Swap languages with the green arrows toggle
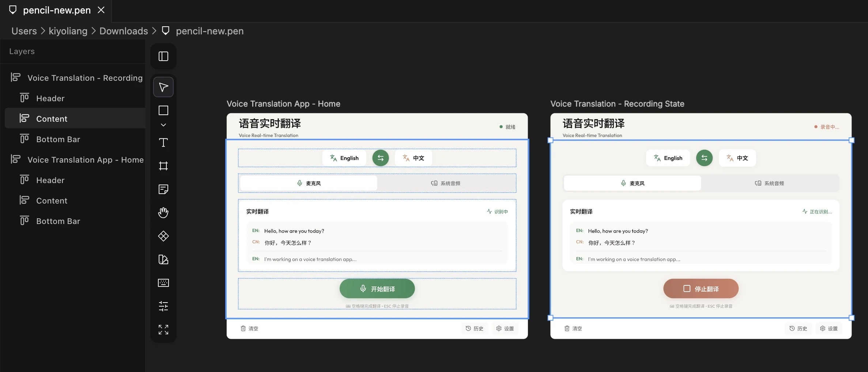This screenshot has height=372, width=868. point(380,157)
